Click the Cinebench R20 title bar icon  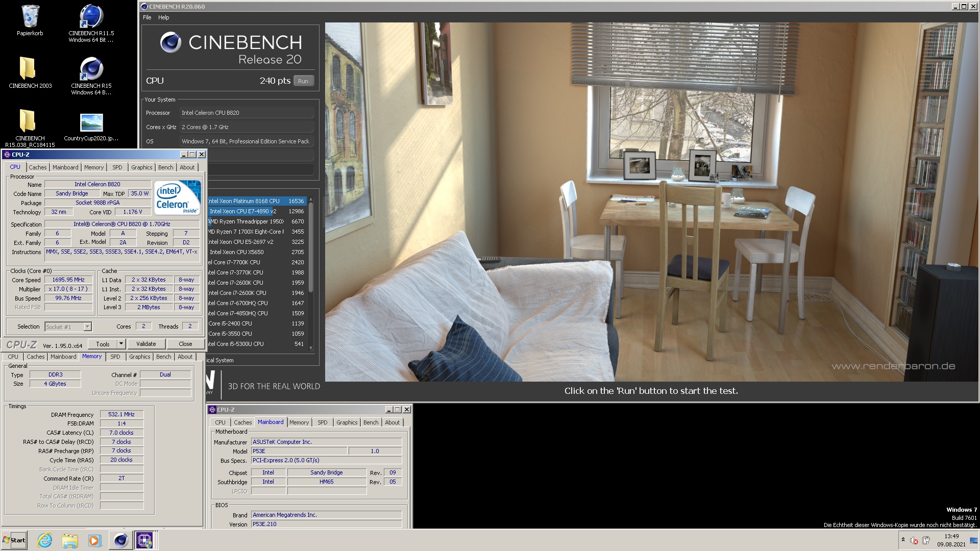[x=144, y=7]
